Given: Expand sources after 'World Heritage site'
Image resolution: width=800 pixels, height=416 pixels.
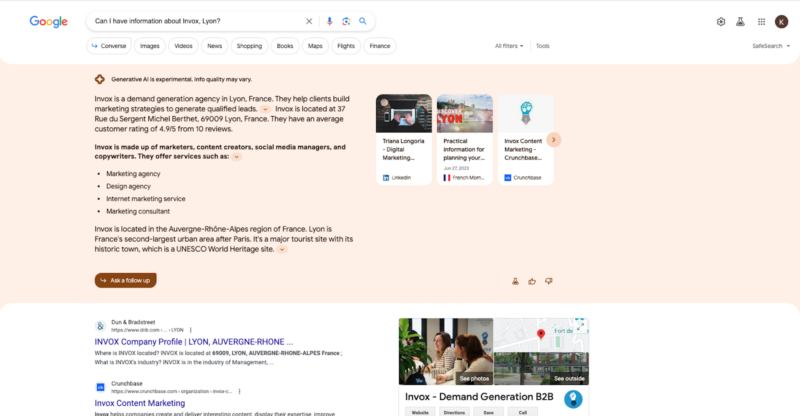Looking at the screenshot, I should click(x=282, y=250).
